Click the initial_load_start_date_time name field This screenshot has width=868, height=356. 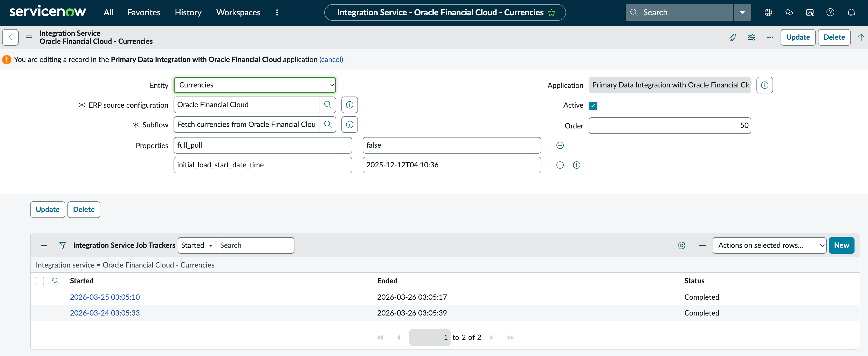point(263,165)
